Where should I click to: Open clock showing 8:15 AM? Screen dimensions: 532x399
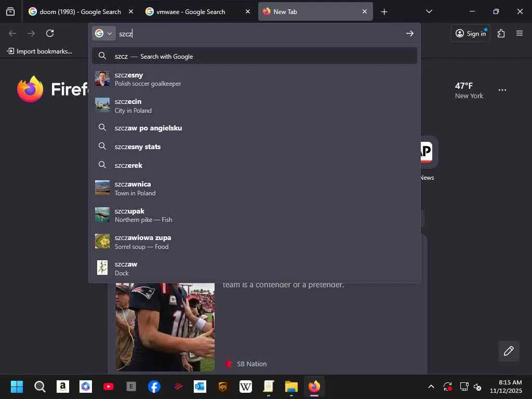(506, 387)
